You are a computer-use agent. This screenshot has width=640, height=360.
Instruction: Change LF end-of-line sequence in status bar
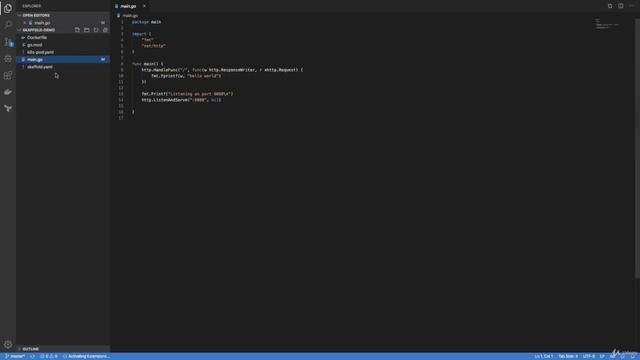pyautogui.click(x=602, y=356)
